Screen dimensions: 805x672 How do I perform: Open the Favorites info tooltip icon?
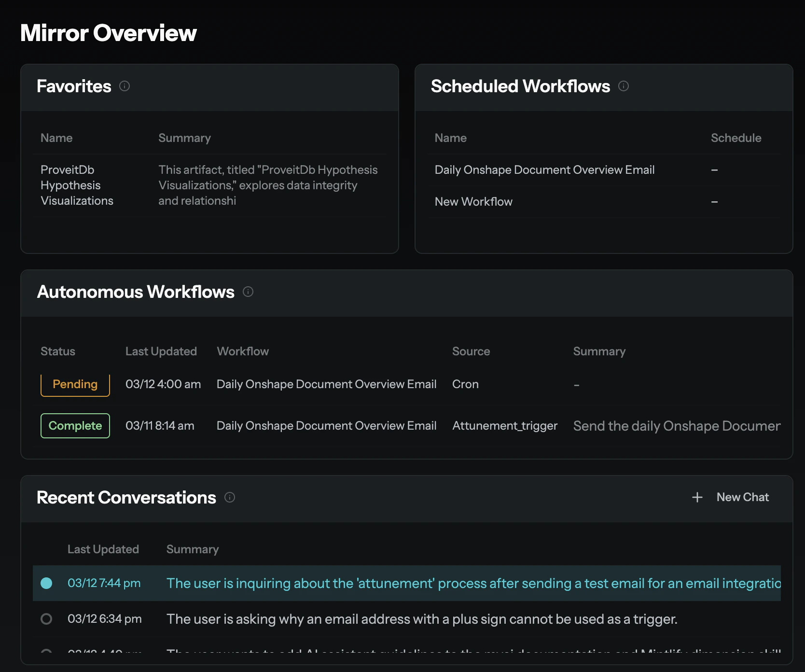(x=125, y=86)
